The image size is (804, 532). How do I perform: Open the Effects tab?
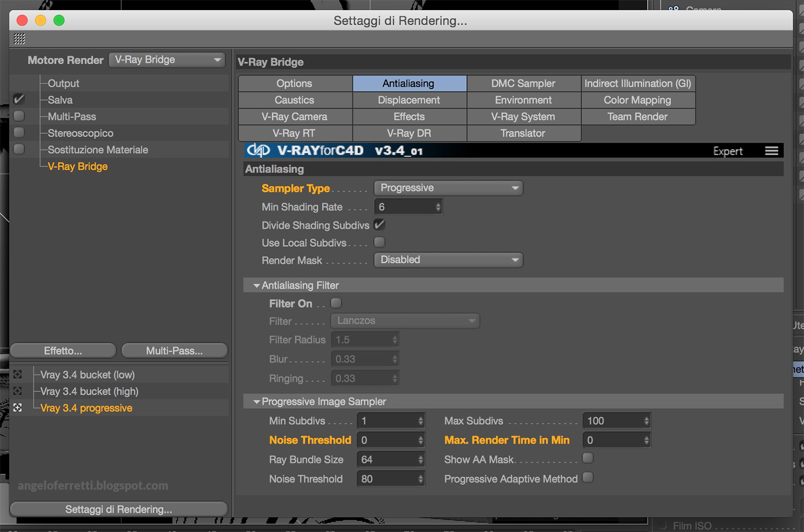point(410,116)
